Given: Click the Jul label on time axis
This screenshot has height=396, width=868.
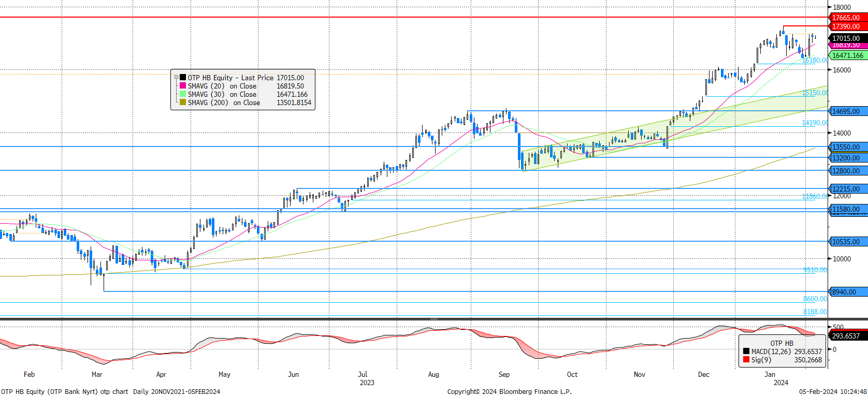Looking at the screenshot, I should [x=363, y=374].
